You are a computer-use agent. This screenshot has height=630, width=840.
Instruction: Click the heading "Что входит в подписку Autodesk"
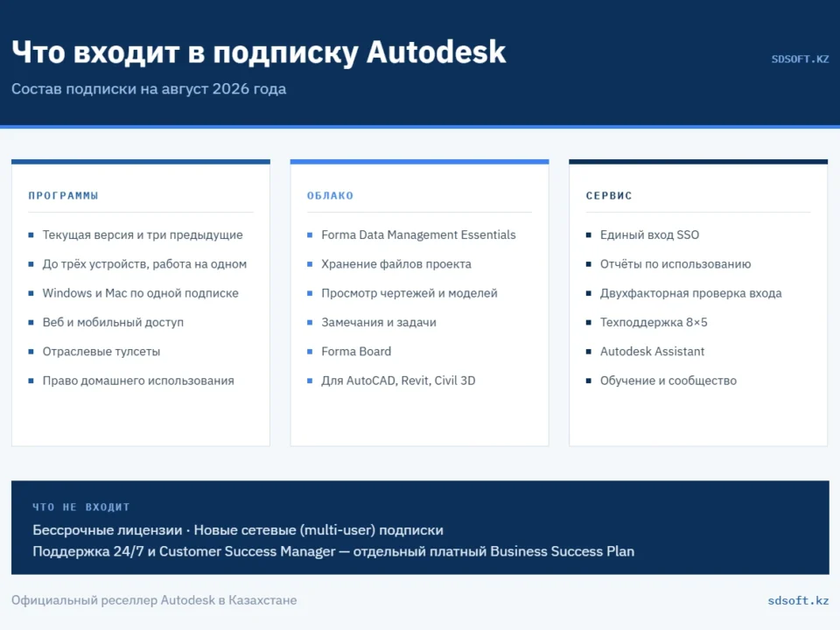click(x=259, y=52)
